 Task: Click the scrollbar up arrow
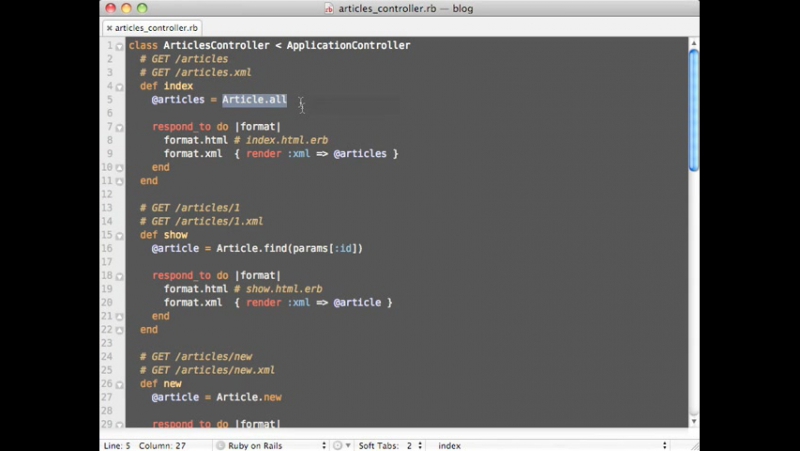coord(693,43)
